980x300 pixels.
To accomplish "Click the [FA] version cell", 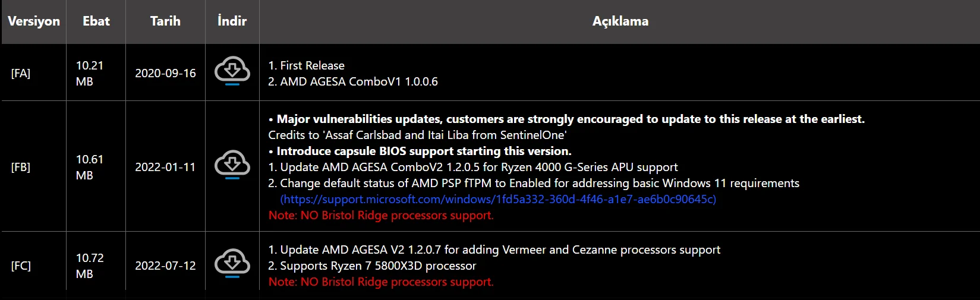I will pos(21,73).
